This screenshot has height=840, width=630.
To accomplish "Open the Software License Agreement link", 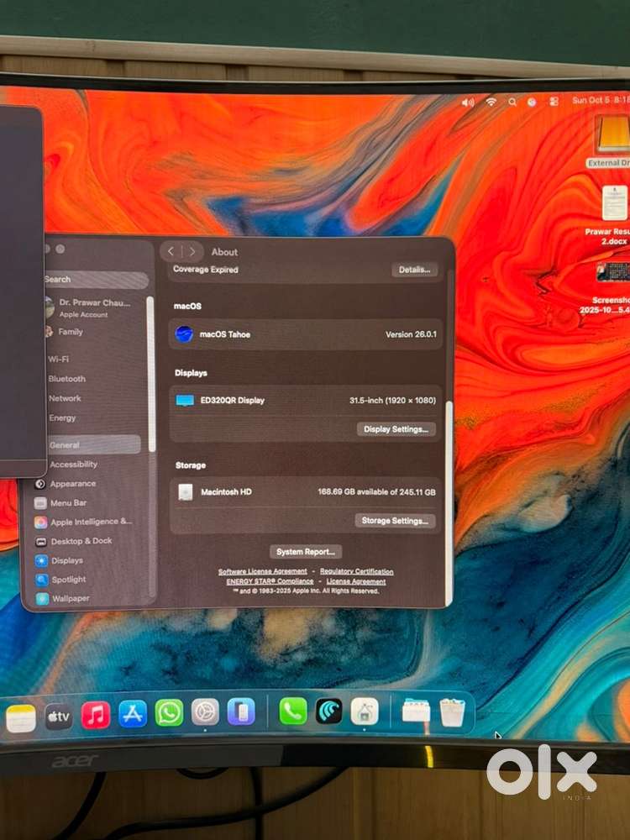I will click(x=262, y=572).
